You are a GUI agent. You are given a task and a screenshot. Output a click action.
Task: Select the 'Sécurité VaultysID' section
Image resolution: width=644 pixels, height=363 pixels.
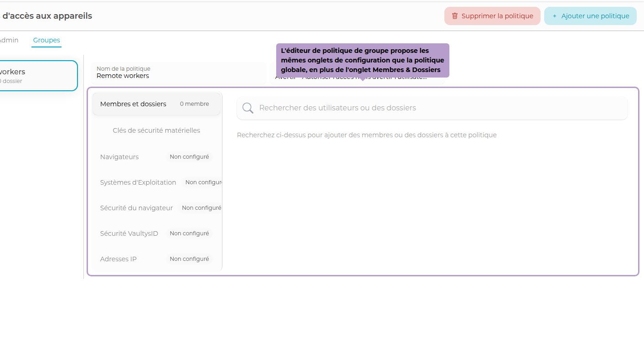129,233
